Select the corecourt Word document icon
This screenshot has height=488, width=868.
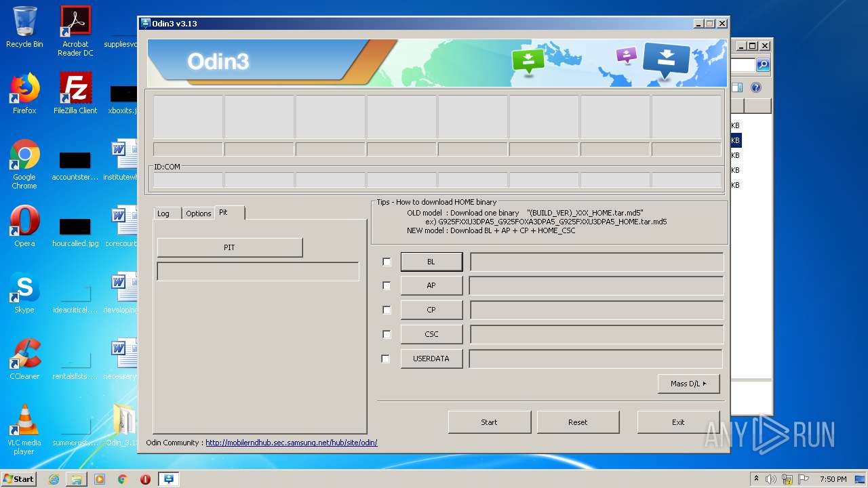[123, 226]
